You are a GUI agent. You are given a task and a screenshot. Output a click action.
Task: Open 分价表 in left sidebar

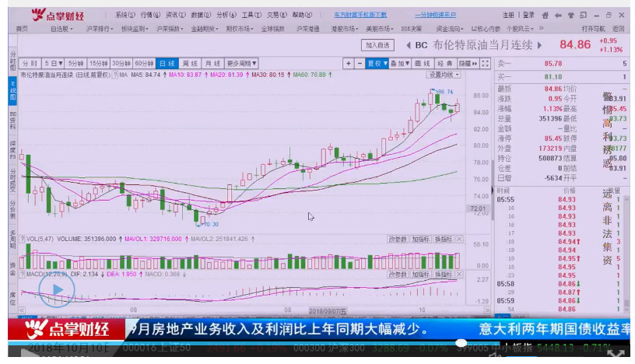(x=12, y=209)
